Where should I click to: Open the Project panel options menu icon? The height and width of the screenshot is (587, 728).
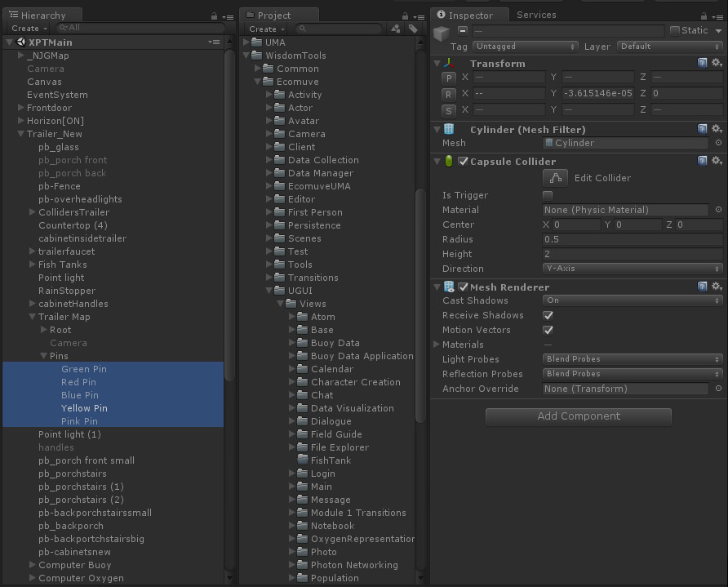click(419, 16)
